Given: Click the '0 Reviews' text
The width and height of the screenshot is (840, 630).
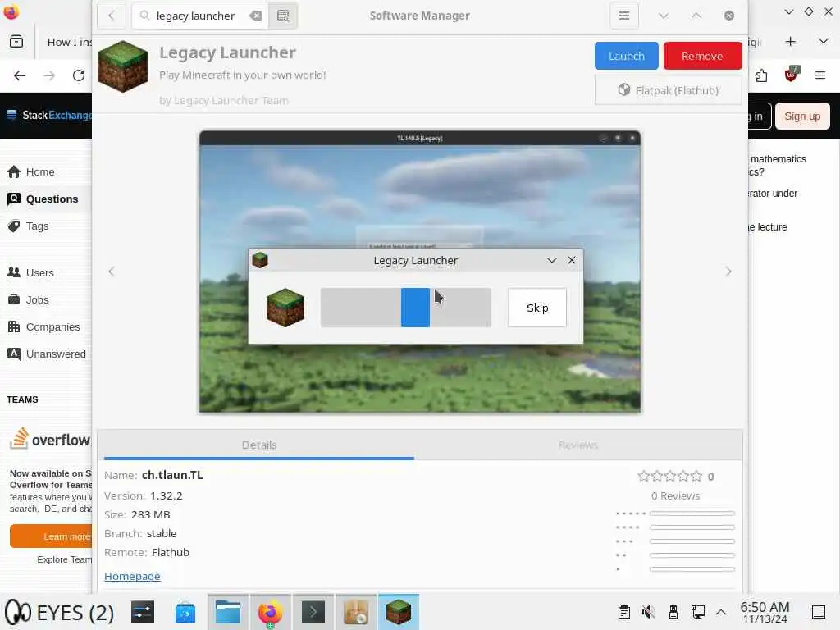Looking at the screenshot, I should 675,495.
